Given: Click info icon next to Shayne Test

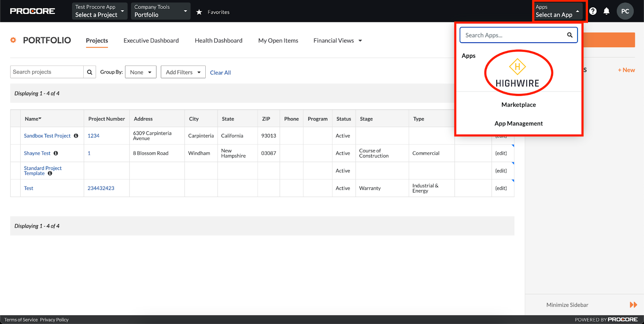Looking at the screenshot, I should click(x=56, y=153).
